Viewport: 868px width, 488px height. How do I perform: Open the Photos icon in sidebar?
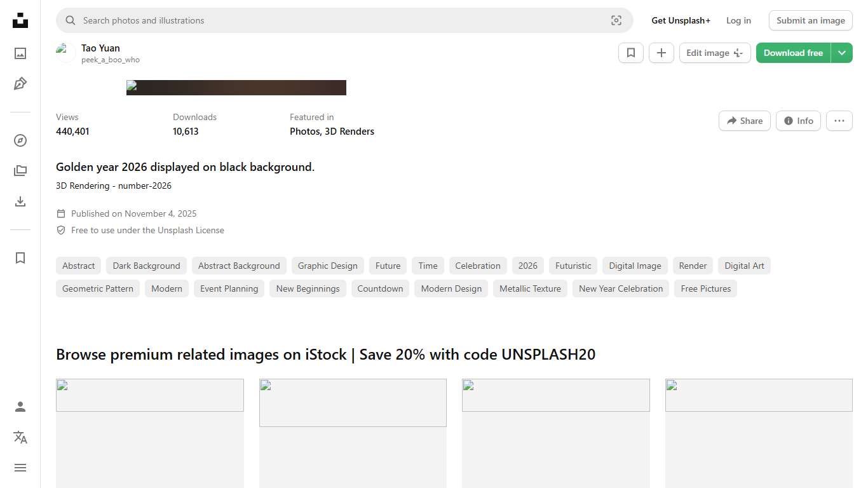pos(20,53)
